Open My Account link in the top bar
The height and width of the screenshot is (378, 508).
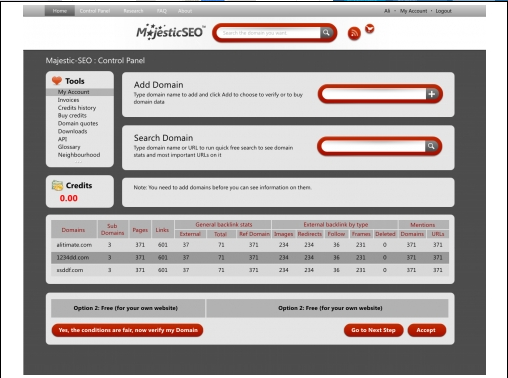[x=413, y=11]
